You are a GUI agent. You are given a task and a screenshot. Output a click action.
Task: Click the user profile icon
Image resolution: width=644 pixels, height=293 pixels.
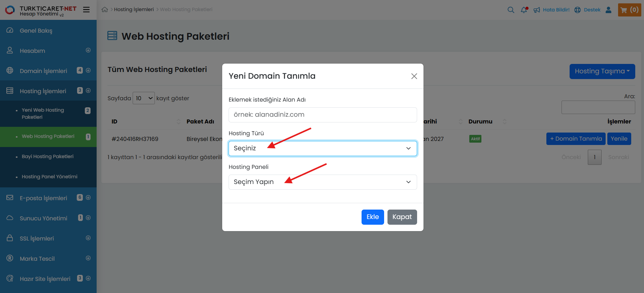[x=608, y=10]
